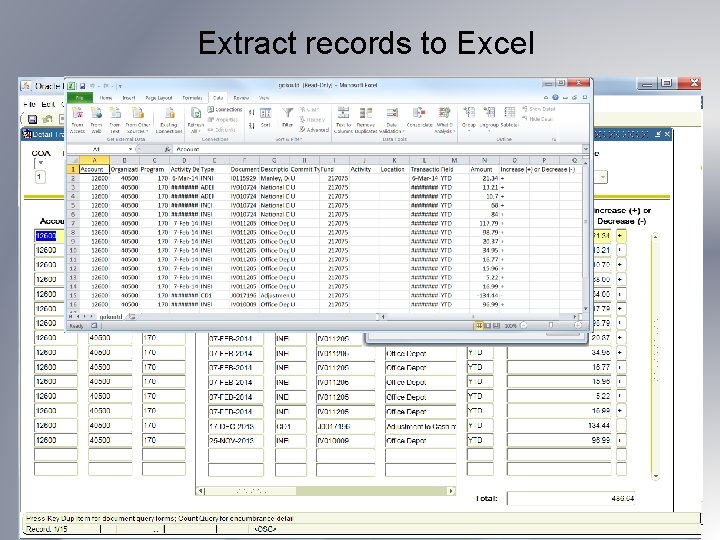Switch to the View tab
This screenshot has width=720, height=540.
264,98
